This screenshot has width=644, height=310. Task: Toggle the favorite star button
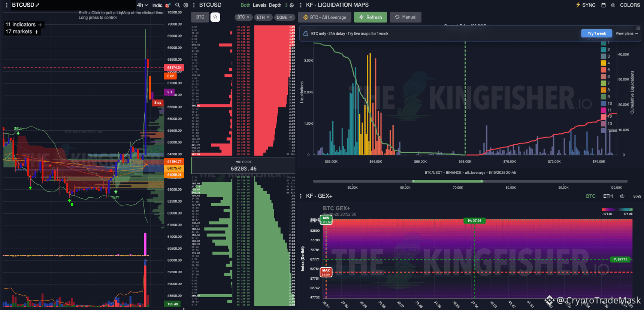pos(215,17)
